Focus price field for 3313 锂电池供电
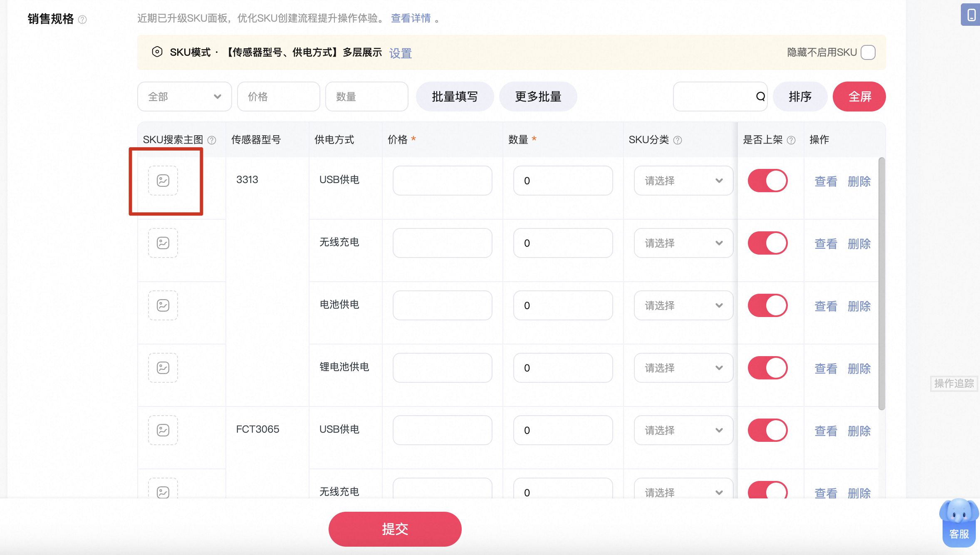Image resolution: width=980 pixels, height=555 pixels. (442, 368)
